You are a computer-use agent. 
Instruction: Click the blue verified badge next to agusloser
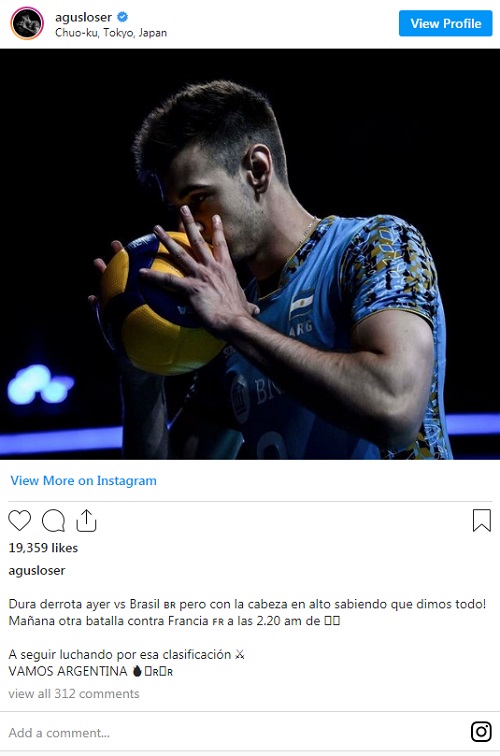click(x=122, y=17)
